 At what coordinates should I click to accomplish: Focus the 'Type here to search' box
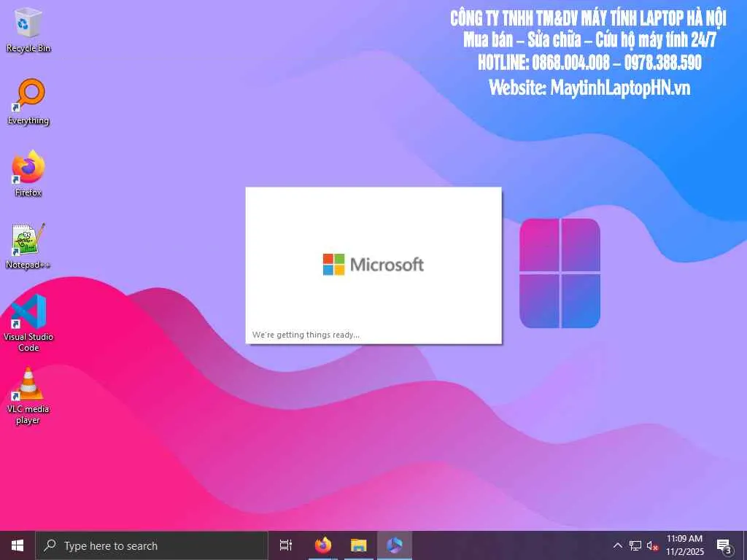[x=152, y=545]
